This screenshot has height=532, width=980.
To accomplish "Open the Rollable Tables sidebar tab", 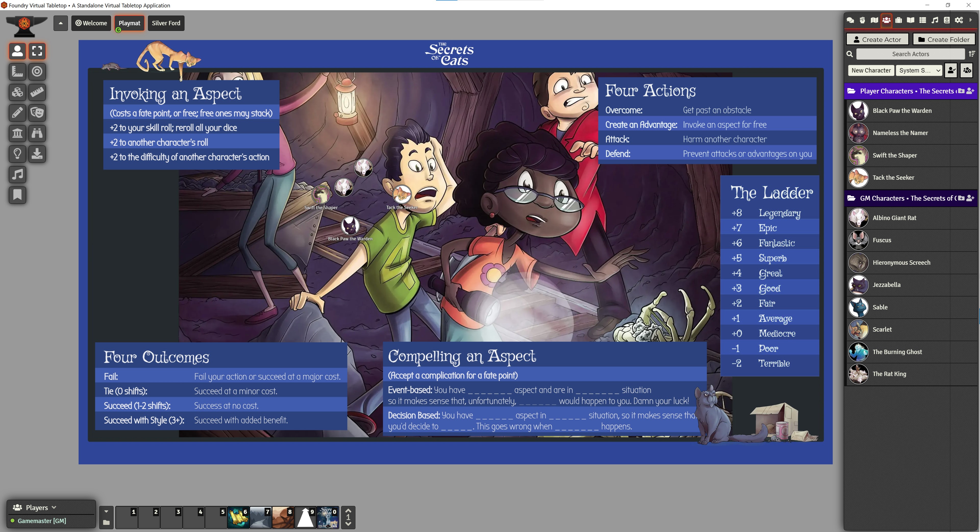I will click(923, 20).
